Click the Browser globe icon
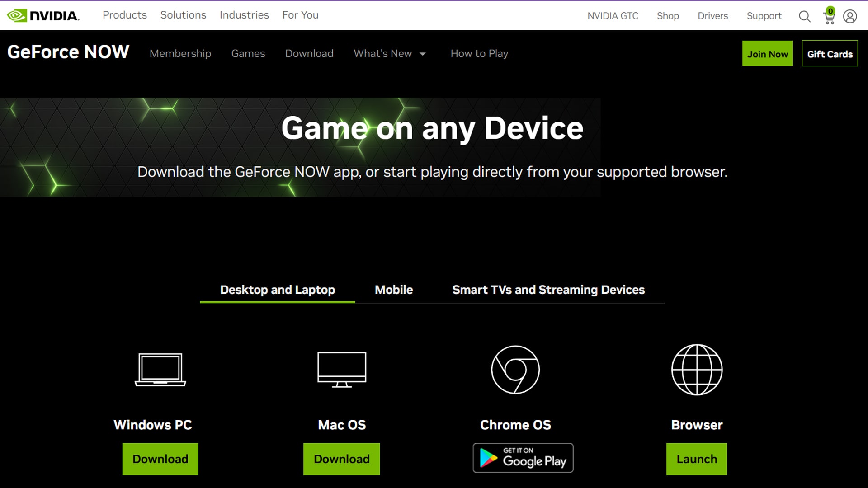Image resolution: width=868 pixels, height=488 pixels. click(697, 370)
